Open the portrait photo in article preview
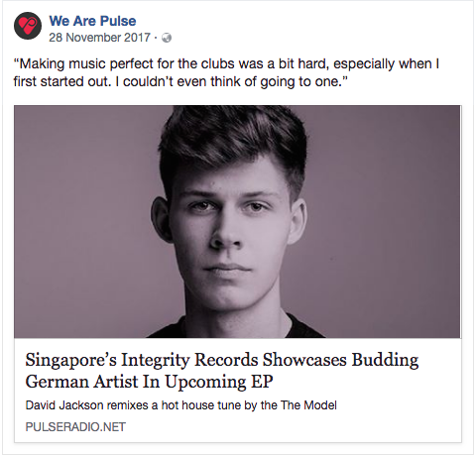The image size is (476, 455). pyautogui.click(x=237, y=221)
